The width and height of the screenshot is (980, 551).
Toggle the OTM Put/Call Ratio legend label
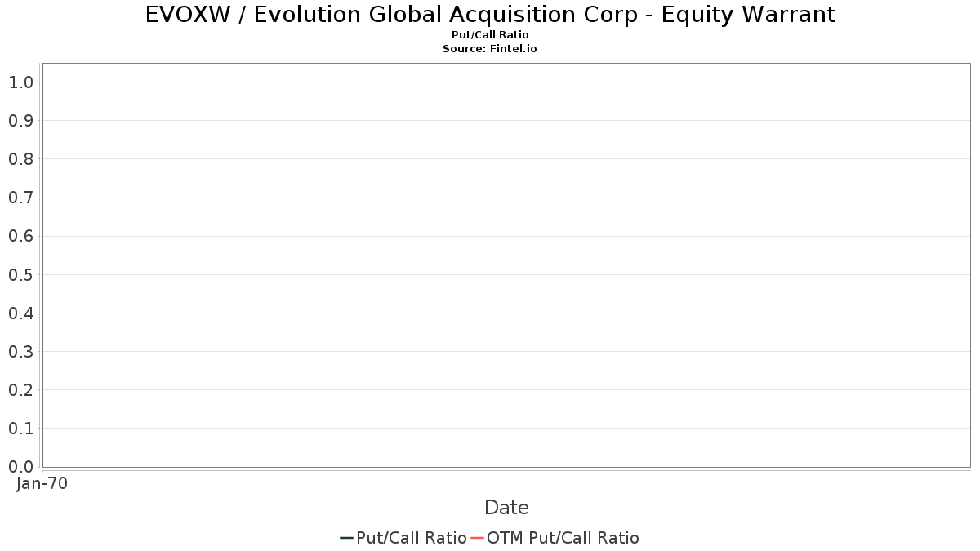(x=563, y=538)
